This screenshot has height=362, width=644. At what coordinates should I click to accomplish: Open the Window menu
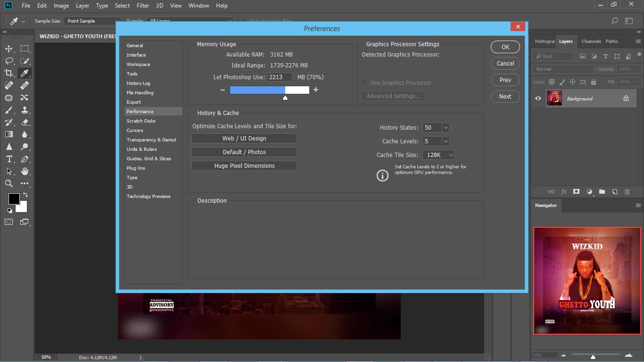198,6
